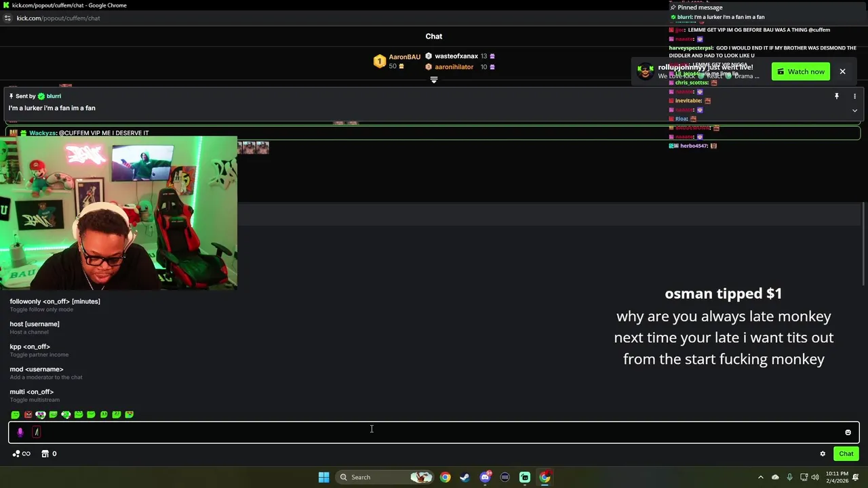
Task: Click blurri username in pinned message
Action: pyautogui.click(x=54, y=96)
